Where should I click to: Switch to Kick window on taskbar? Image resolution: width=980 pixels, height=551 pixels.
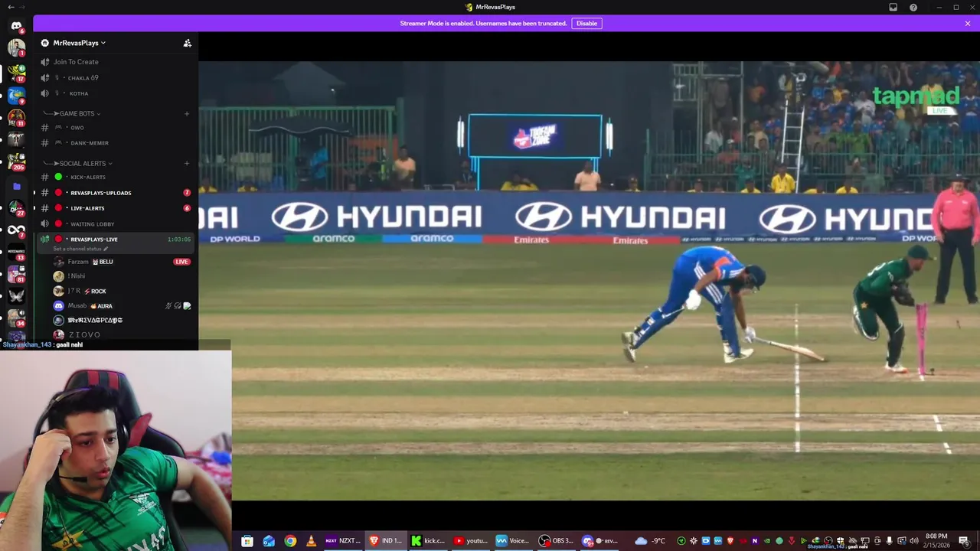pos(428,541)
